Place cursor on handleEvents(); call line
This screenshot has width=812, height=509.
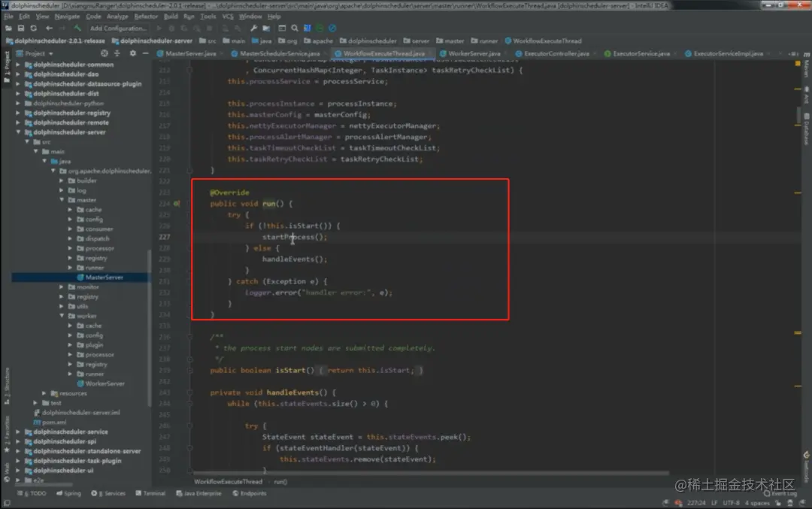pyautogui.click(x=294, y=259)
